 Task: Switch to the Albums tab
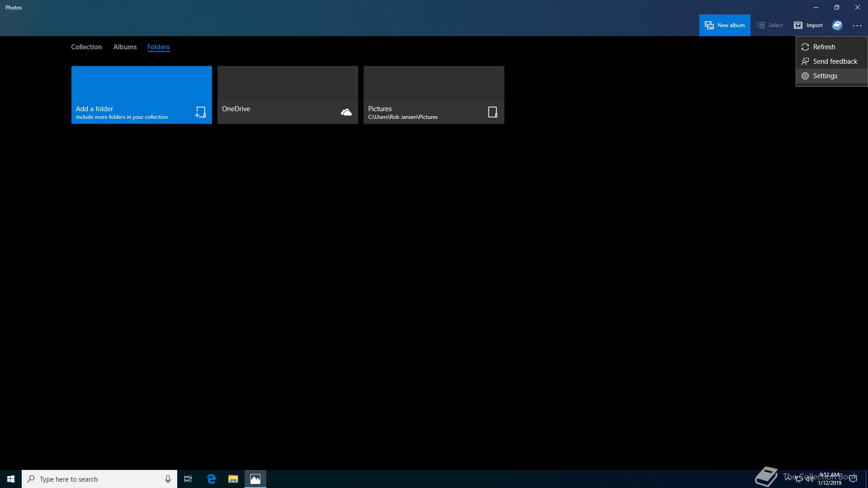click(125, 47)
